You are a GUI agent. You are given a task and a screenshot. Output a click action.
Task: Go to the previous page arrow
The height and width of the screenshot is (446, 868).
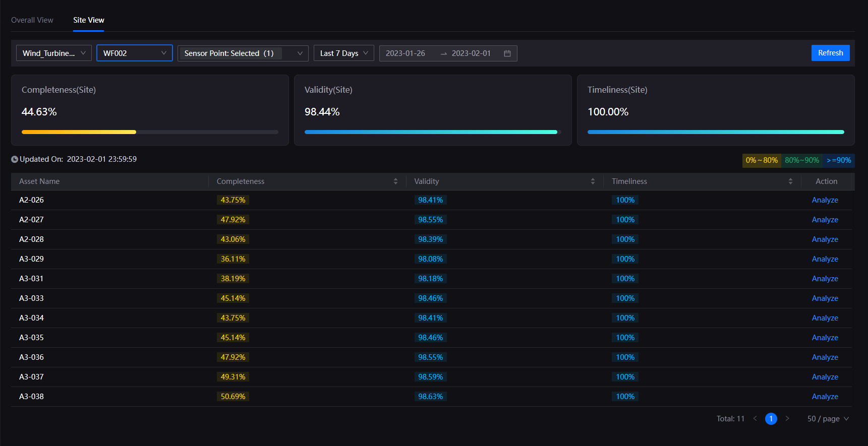click(755, 419)
